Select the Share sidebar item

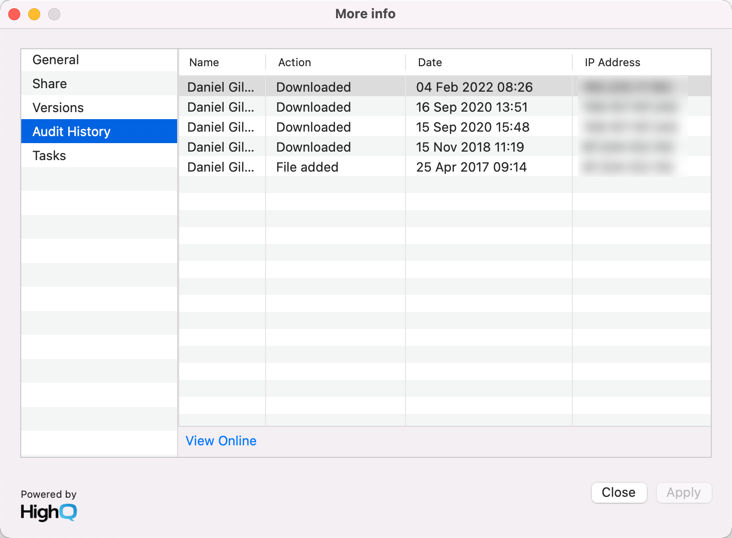click(99, 84)
